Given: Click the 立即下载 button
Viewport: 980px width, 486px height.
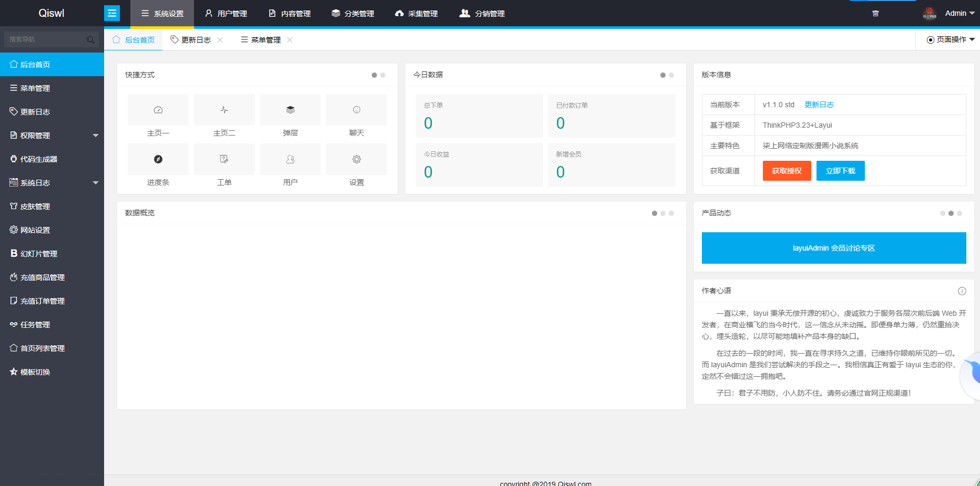Looking at the screenshot, I should click(840, 170).
